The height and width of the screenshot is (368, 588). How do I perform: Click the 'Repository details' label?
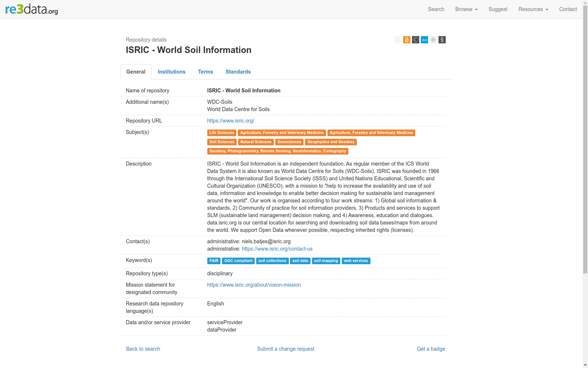click(146, 40)
